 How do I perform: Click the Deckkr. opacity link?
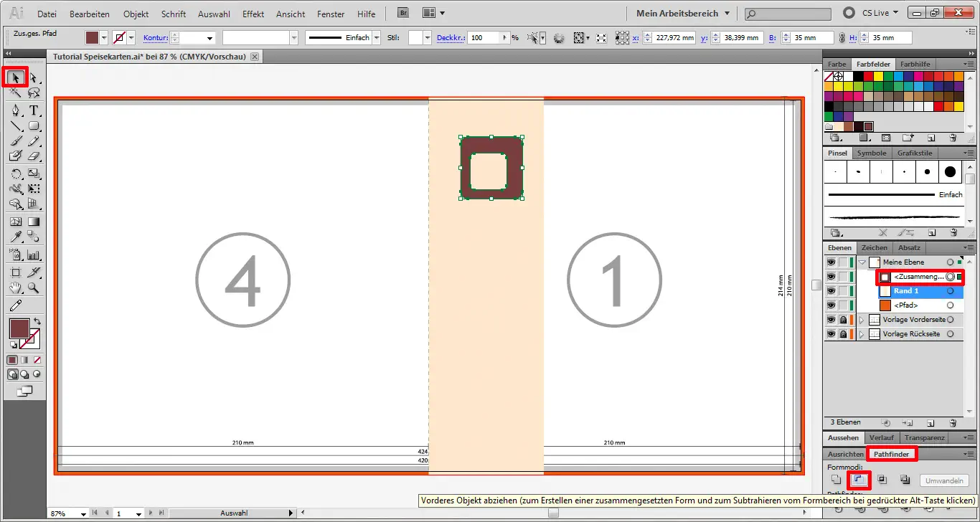[450, 38]
